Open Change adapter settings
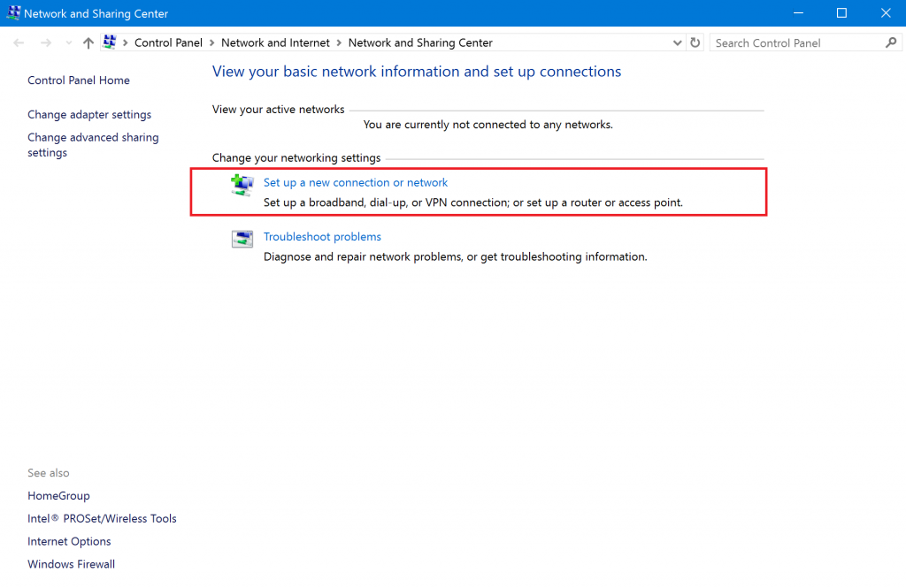Screen dimensions: 906x588 click(x=89, y=114)
